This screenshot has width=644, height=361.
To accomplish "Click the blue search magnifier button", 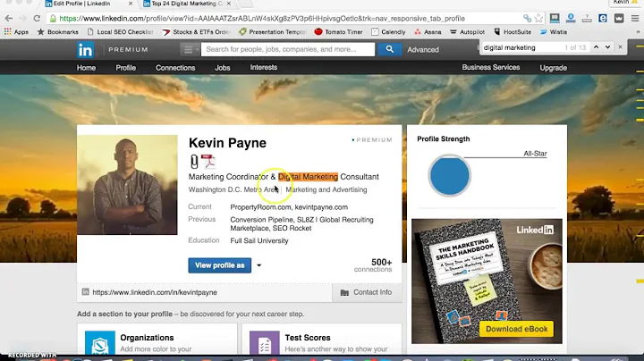I will pos(389,49).
